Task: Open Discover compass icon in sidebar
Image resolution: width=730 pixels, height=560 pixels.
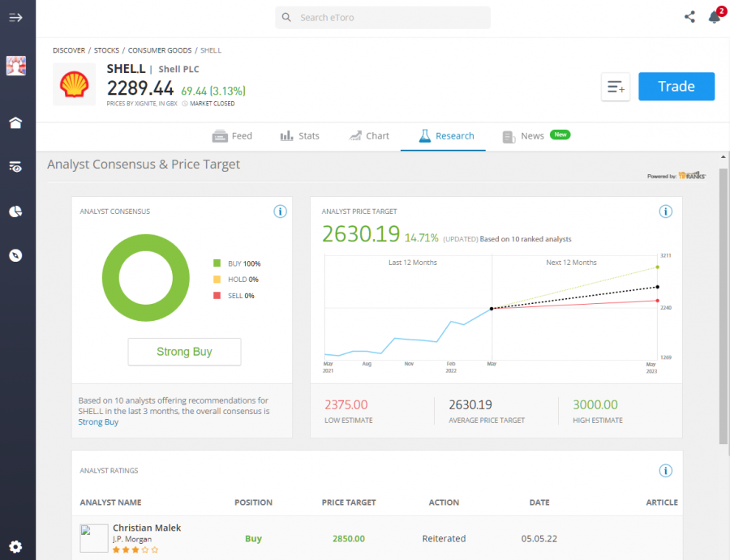Action: (16, 255)
